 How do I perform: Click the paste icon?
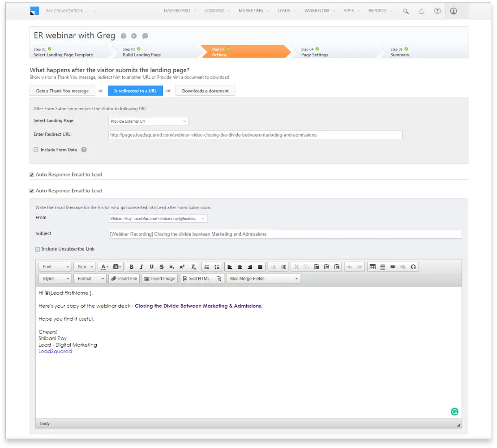click(316, 267)
